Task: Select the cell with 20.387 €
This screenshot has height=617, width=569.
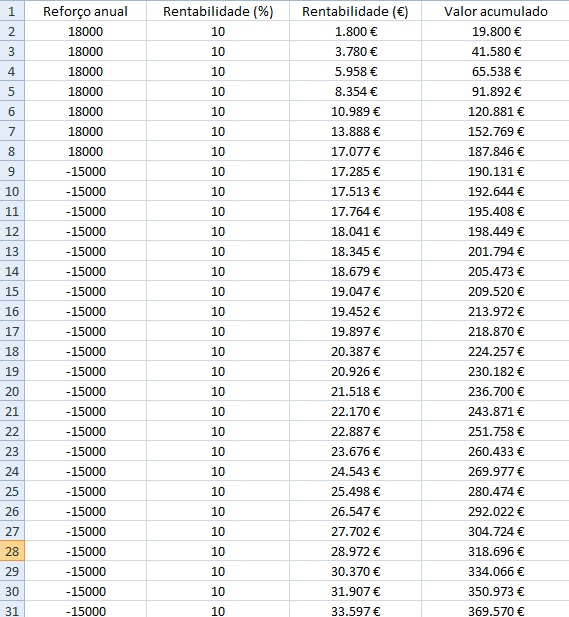Action: click(355, 351)
